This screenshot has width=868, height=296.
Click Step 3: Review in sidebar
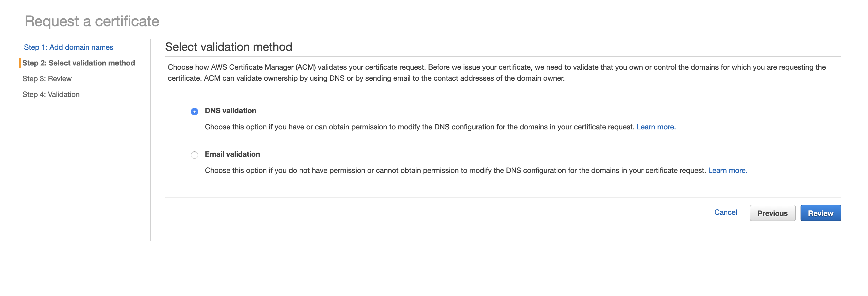point(47,79)
